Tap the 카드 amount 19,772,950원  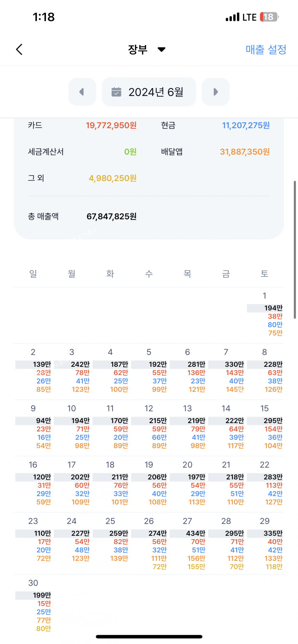(111, 125)
